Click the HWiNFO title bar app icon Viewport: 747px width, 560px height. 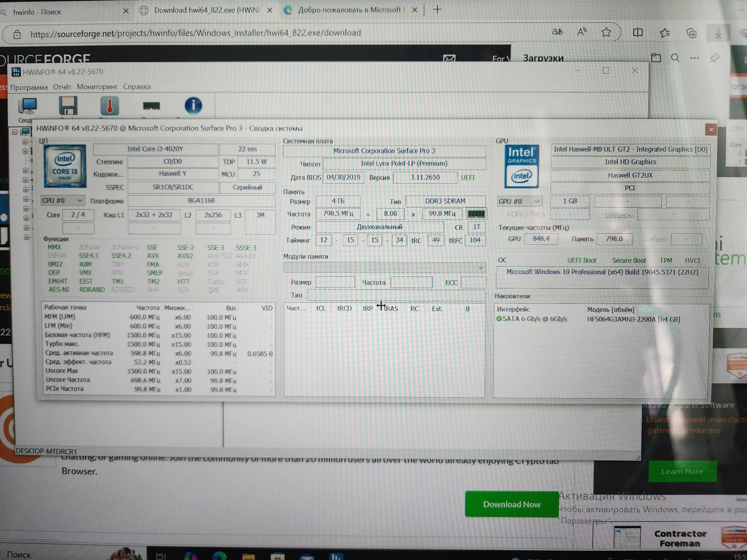[16, 72]
